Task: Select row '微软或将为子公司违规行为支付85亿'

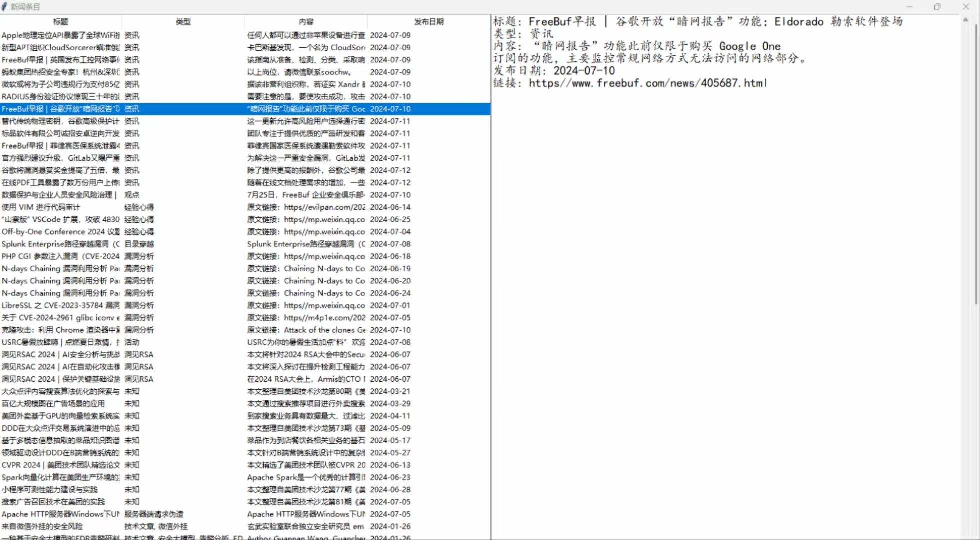Action: [x=245, y=84]
